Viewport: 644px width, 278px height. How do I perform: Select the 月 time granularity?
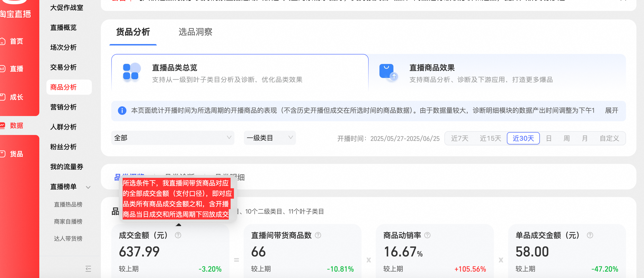(585, 138)
